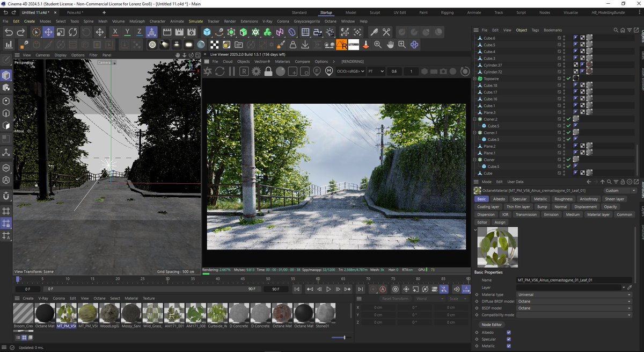644x352 pixels.
Task: Open the Cameras menu in the viewport
Action: click(43, 55)
